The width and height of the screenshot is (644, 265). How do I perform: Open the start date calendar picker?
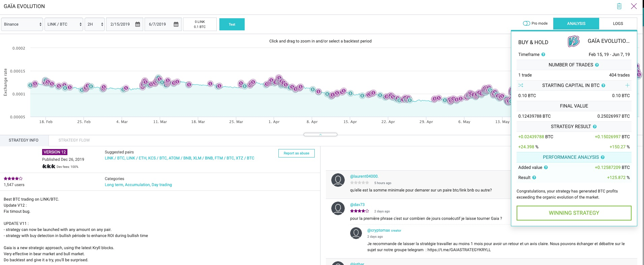[x=137, y=24]
